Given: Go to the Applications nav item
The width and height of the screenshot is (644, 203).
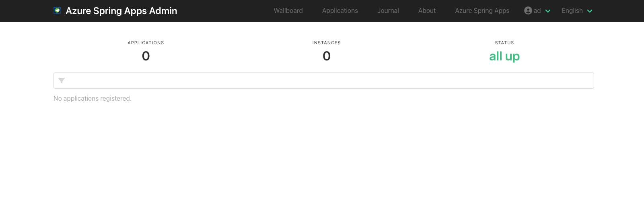Looking at the screenshot, I should click(340, 10).
